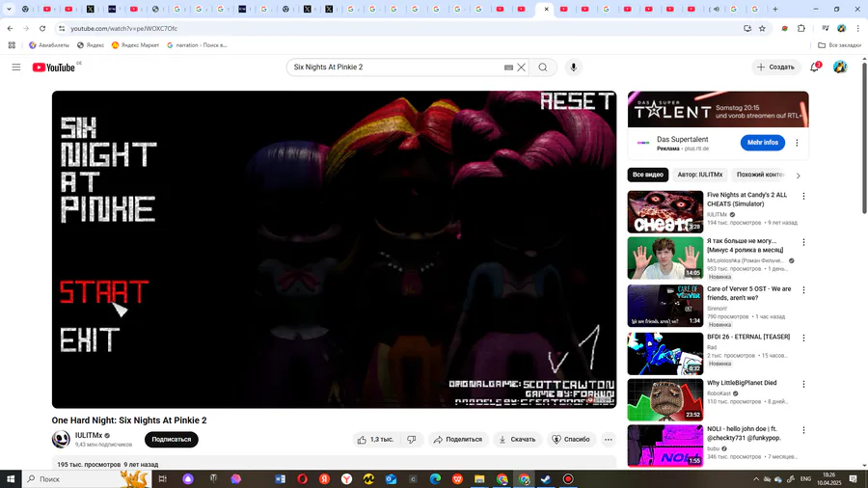
Task: Click the Спасибо thanks button
Action: point(571,440)
